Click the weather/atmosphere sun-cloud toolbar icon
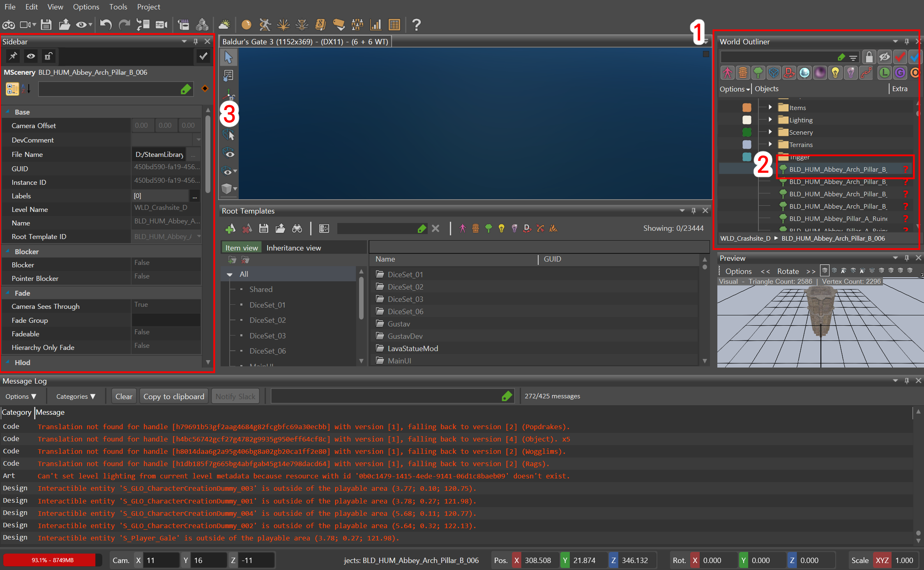Screen dimensions: 924x570 224,25
